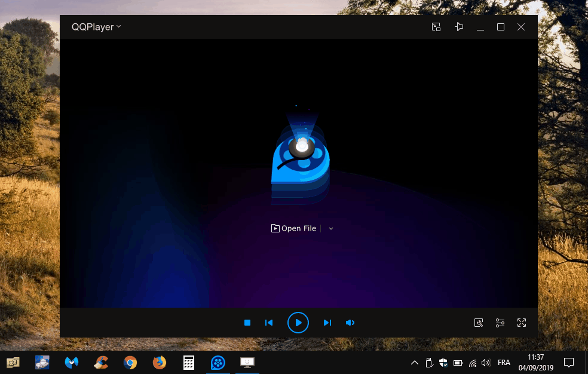The height and width of the screenshot is (374, 588).
Task: Open the QQPlayer main menu dropdown
Action: pyautogui.click(x=96, y=27)
